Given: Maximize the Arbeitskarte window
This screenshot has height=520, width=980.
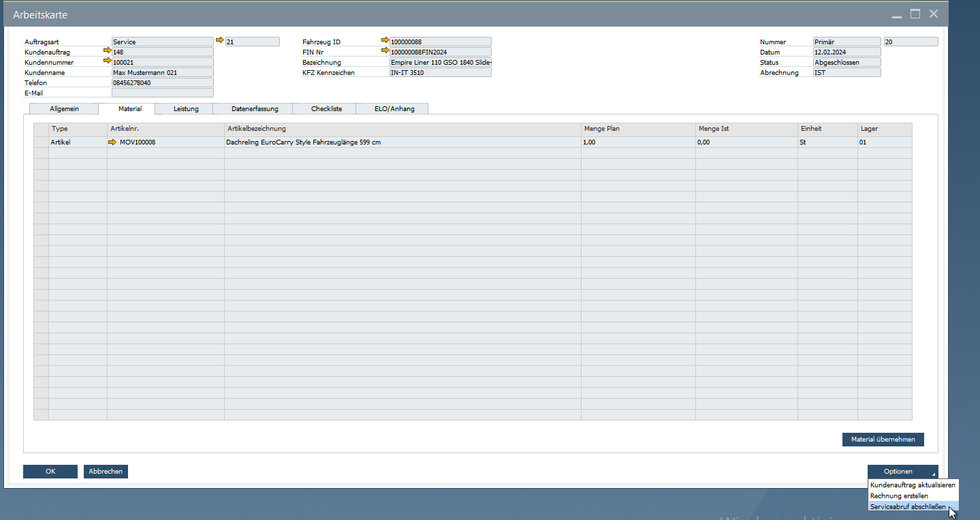Looking at the screenshot, I should coord(915,14).
